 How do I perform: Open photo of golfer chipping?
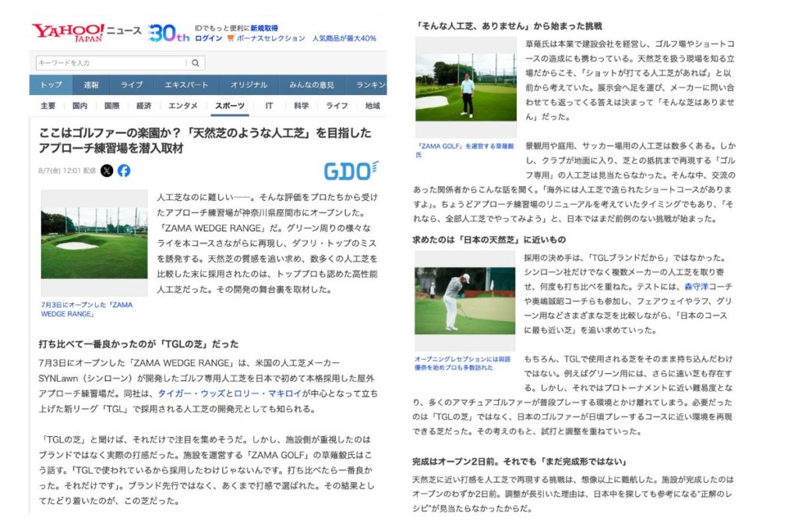tap(464, 301)
